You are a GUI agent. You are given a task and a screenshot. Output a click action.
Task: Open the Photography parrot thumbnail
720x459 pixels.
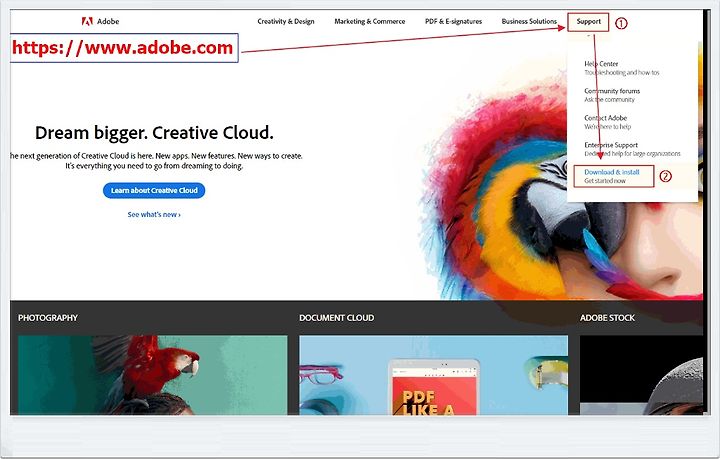point(152,375)
